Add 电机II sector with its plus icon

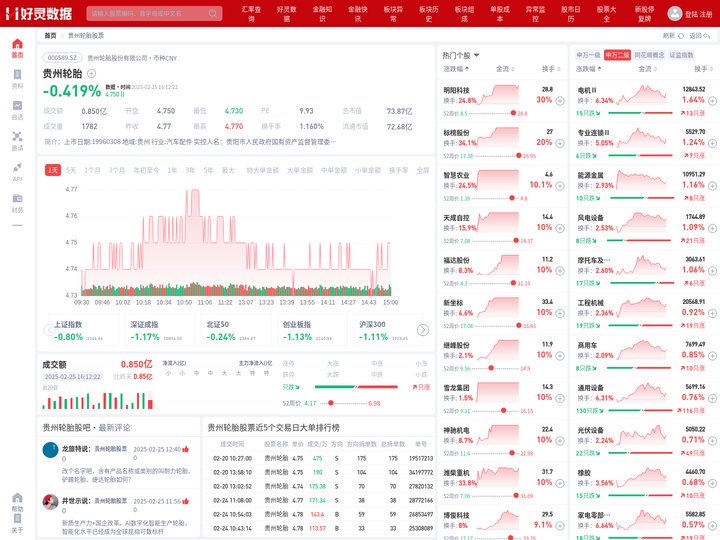[x=712, y=101]
